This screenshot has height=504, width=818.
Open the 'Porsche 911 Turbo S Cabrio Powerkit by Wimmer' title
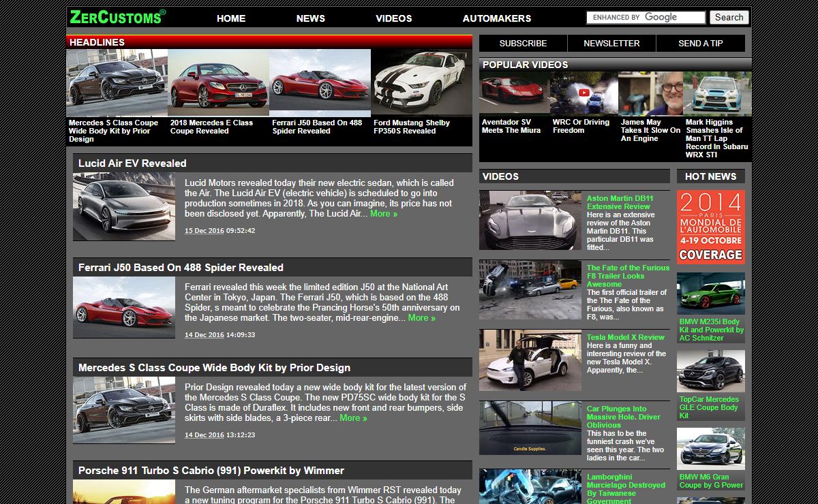point(211,471)
